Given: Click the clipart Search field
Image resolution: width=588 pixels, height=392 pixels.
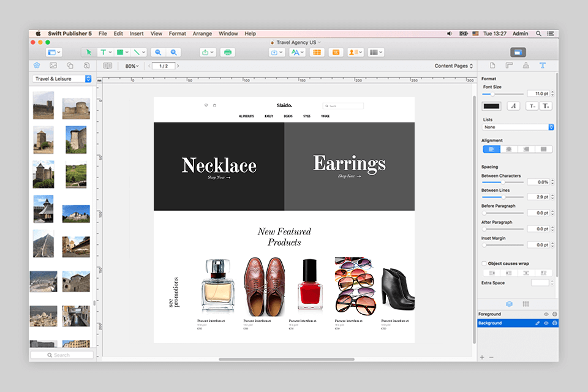Looking at the screenshot, I should pyautogui.click(x=62, y=355).
